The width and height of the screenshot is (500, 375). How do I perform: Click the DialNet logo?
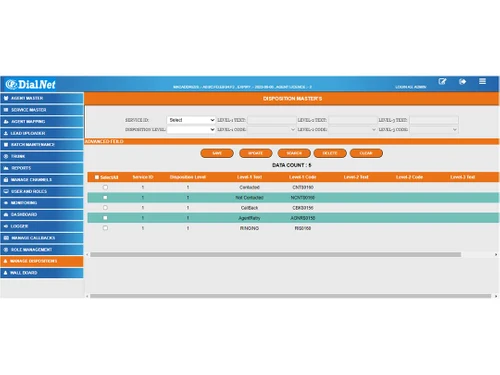tap(30, 85)
